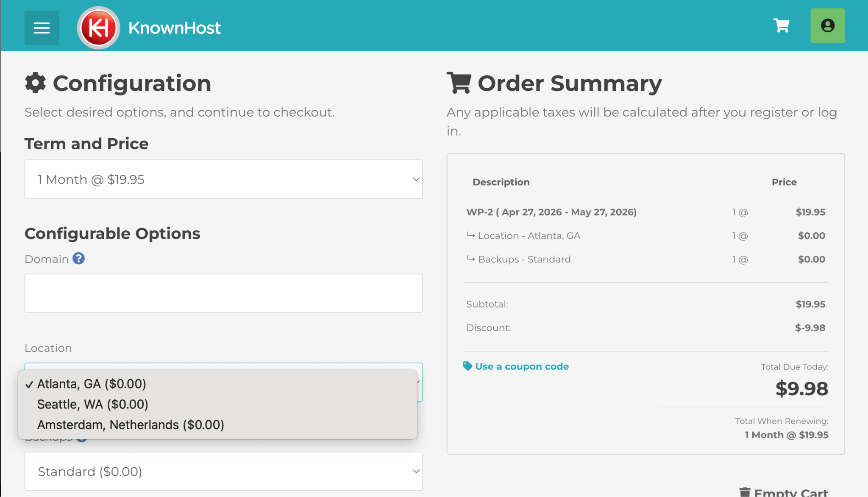
Task: Click the Discount $-9.98 value
Action: (x=810, y=328)
